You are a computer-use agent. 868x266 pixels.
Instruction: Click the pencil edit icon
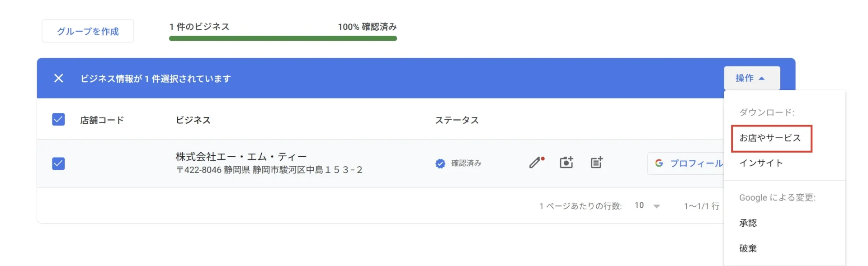(536, 163)
